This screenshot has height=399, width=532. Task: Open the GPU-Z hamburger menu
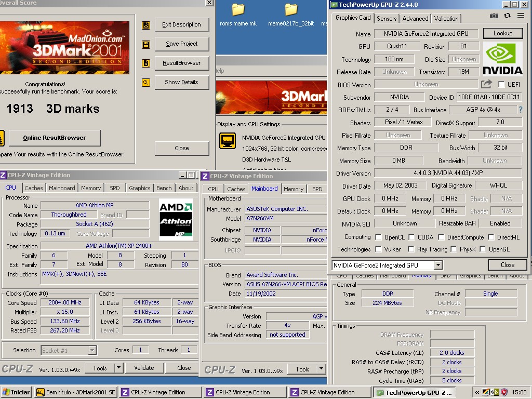pos(521,16)
